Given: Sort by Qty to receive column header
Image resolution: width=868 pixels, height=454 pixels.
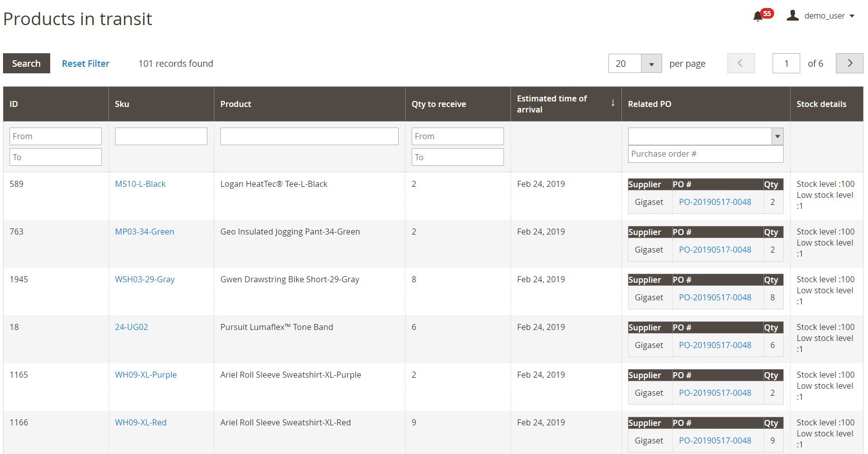Looking at the screenshot, I should 458,104.
